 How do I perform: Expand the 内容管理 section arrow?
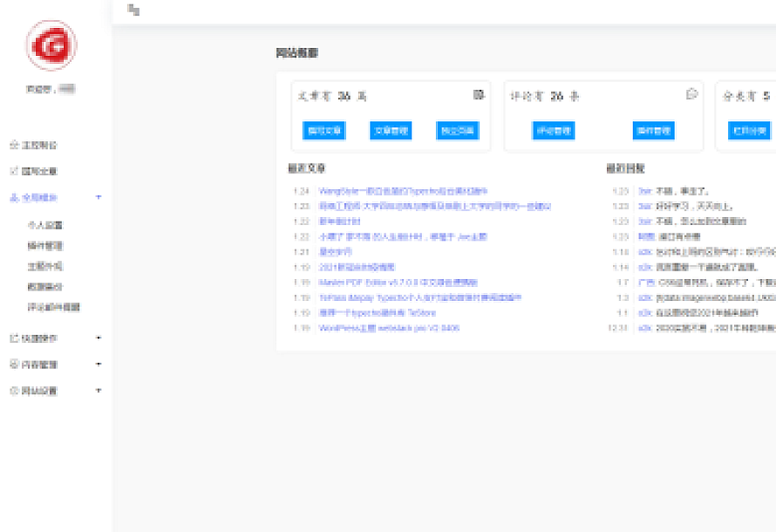coord(99,364)
